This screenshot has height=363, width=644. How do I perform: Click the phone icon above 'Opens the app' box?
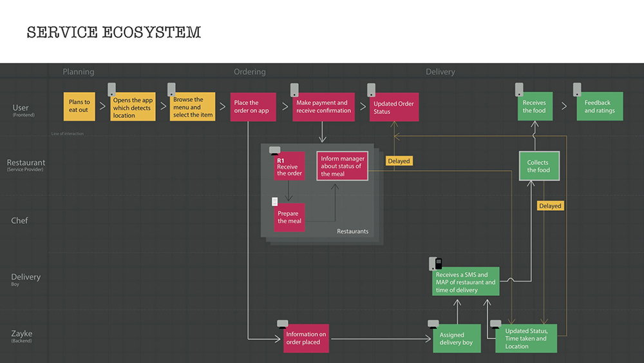[111, 89]
